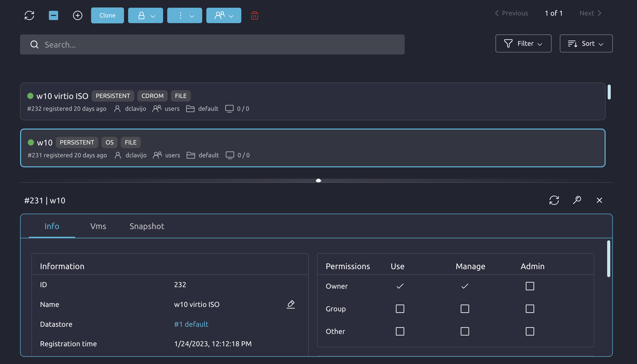The image size is (637, 364).
Task: Deselect all images using the minus icon
Action: [53, 15]
